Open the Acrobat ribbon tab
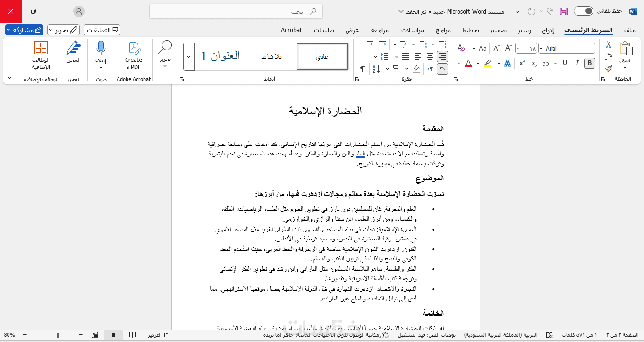 pyautogui.click(x=291, y=30)
